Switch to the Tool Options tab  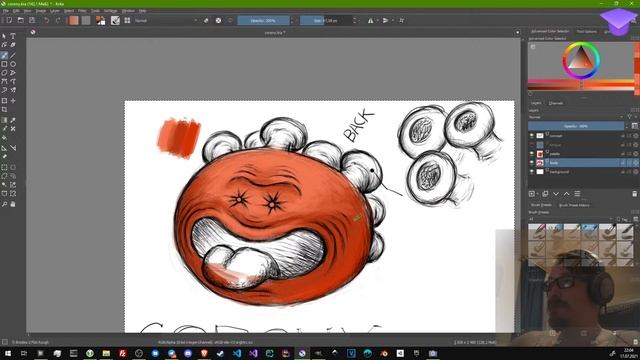pyautogui.click(x=587, y=31)
